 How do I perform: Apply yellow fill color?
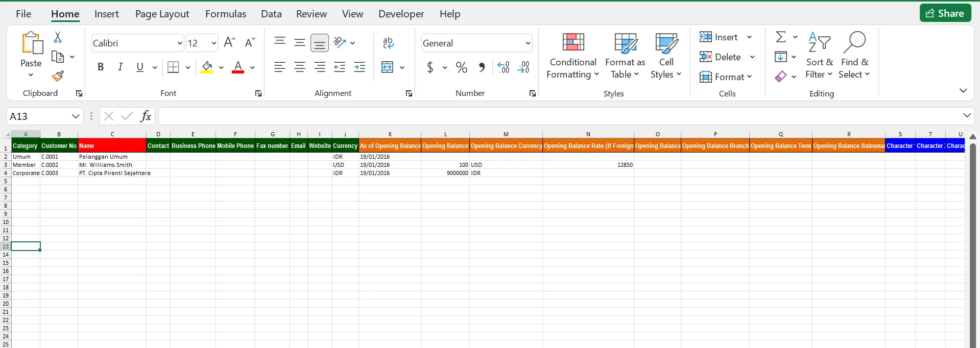click(x=207, y=67)
